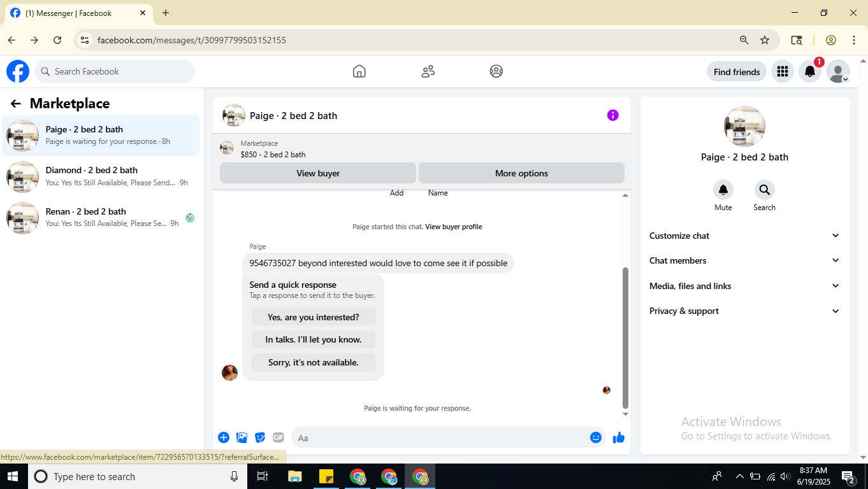Open the Groups icon in top navigation
868x489 pixels.
496,71
